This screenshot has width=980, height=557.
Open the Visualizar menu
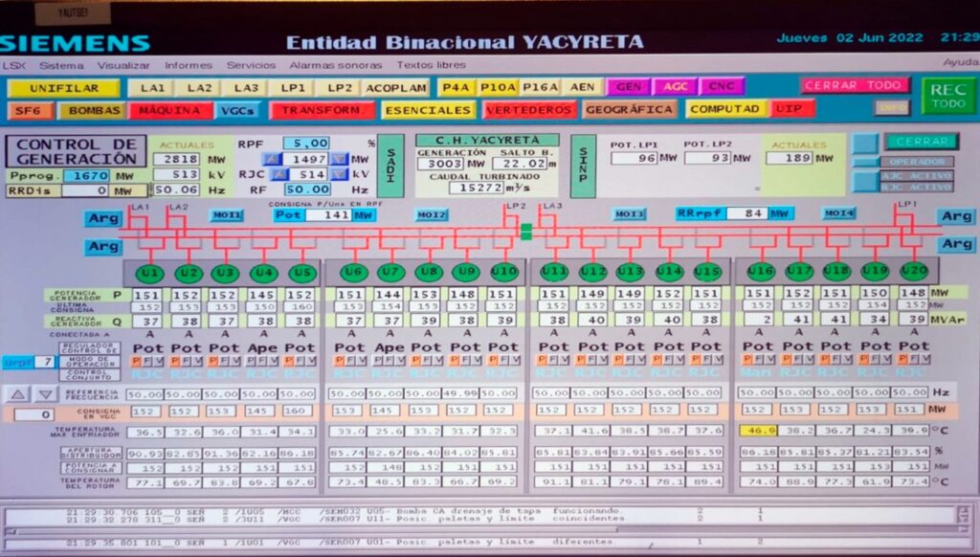click(x=123, y=65)
